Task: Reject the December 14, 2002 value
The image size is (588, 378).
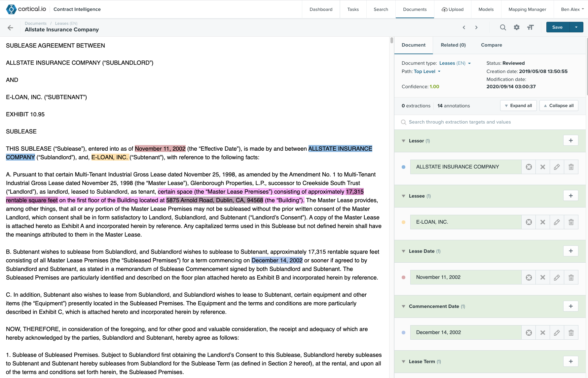Action: point(543,332)
